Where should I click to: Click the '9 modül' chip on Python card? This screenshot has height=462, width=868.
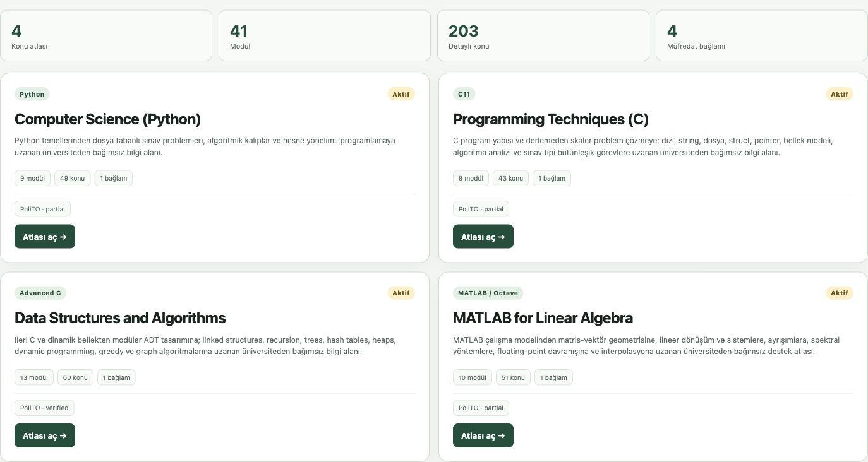(32, 178)
